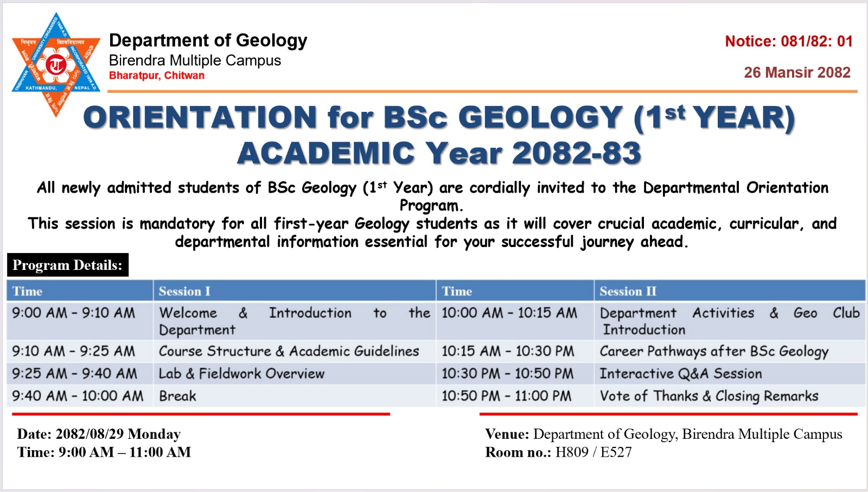Click the 'Lab & Fieldwork Overview' cell

(241, 374)
